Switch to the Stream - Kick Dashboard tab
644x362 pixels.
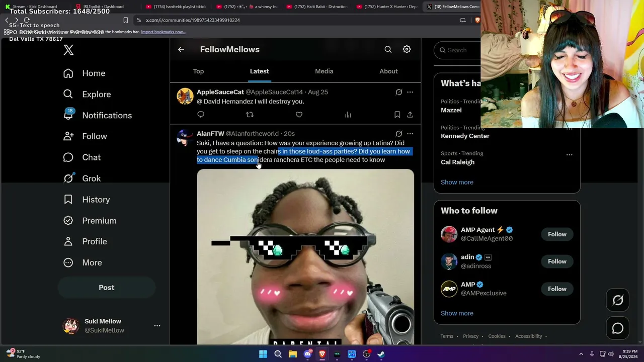35,7
